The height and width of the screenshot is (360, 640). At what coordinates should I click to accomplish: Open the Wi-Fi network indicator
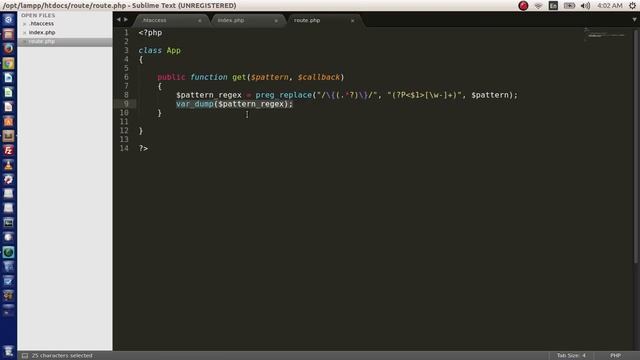538,6
